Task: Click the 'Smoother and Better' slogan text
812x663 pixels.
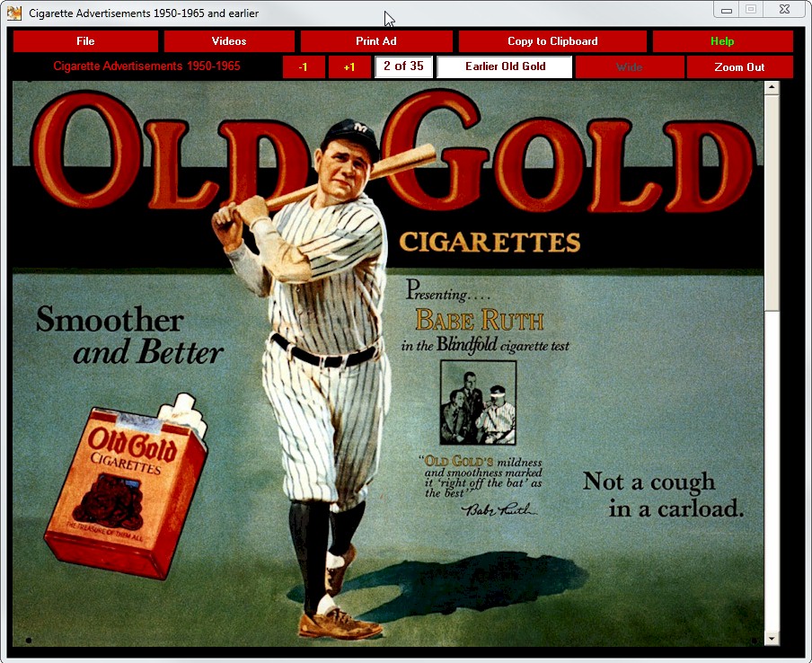Action: [129, 334]
